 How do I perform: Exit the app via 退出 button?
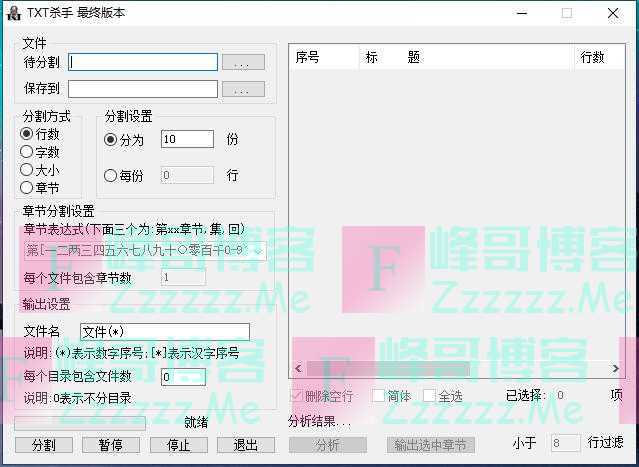246,445
